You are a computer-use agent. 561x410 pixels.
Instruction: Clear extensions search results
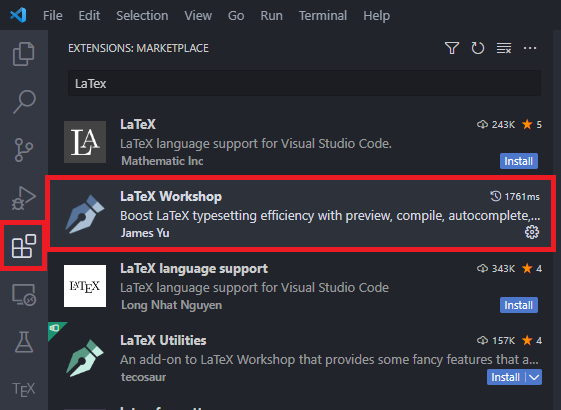[504, 48]
